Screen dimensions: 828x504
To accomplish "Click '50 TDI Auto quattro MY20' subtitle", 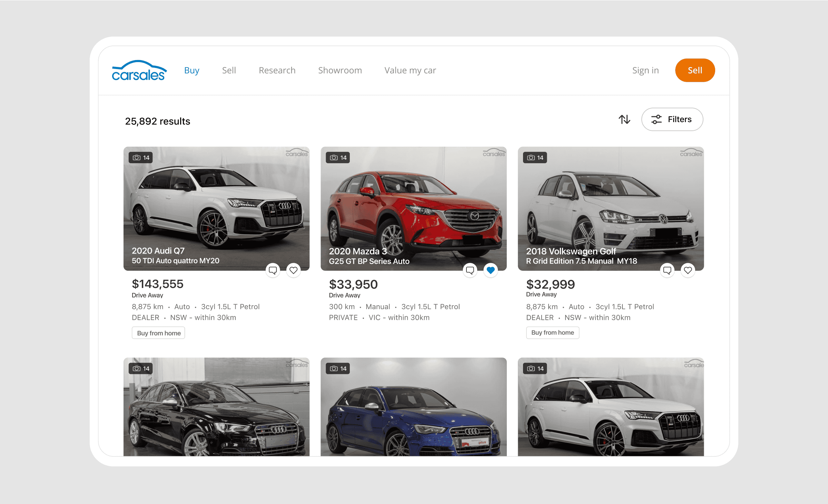I will (176, 261).
